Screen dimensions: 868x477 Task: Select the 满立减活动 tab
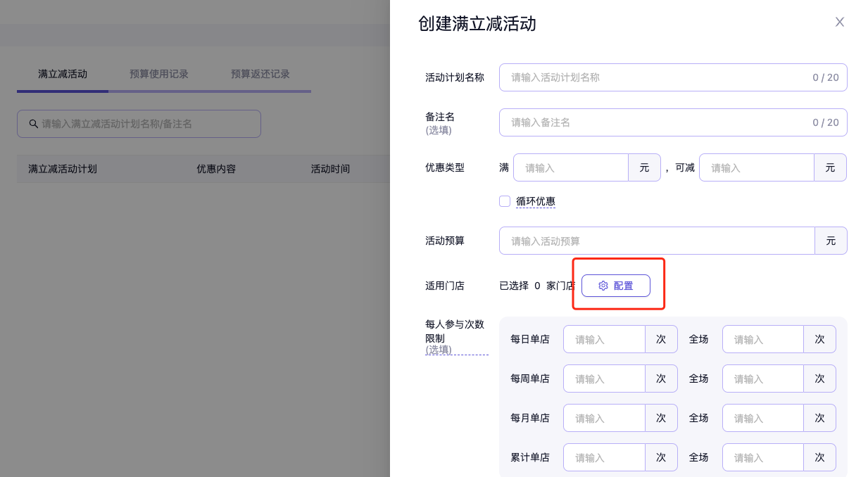63,74
